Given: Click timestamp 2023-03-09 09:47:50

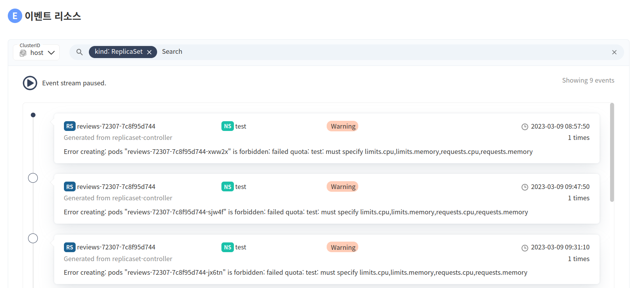Looking at the screenshot, I should pos(560,187).
